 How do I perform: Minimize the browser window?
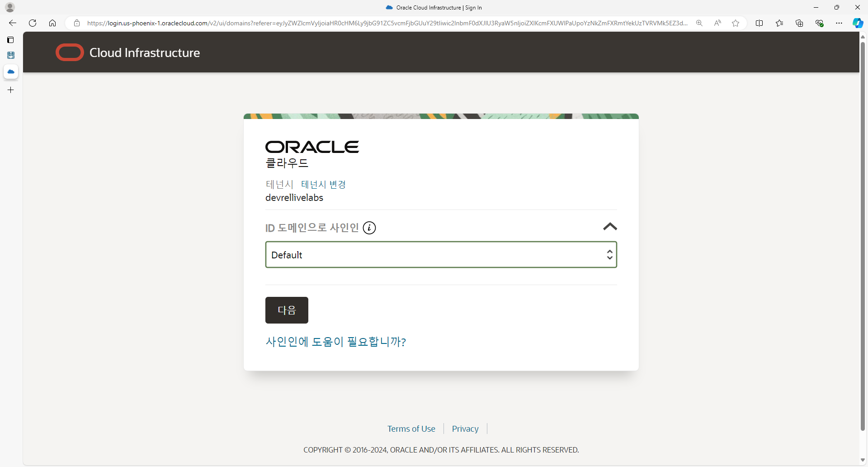tap(816, 8)
